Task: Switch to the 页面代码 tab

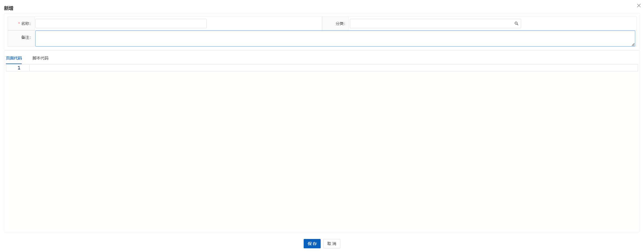Action: coord(14,58)
